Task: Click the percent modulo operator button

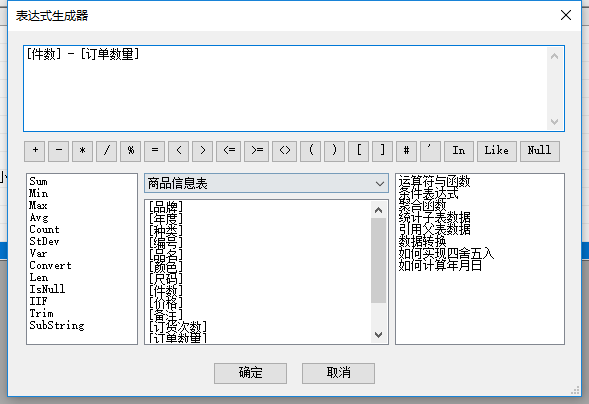Action: 131,151
